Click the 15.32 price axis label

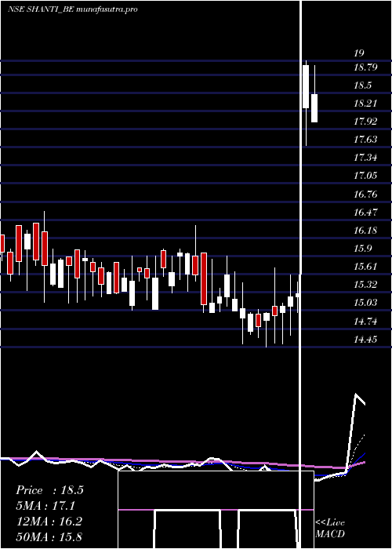click(x=365, y=284)
